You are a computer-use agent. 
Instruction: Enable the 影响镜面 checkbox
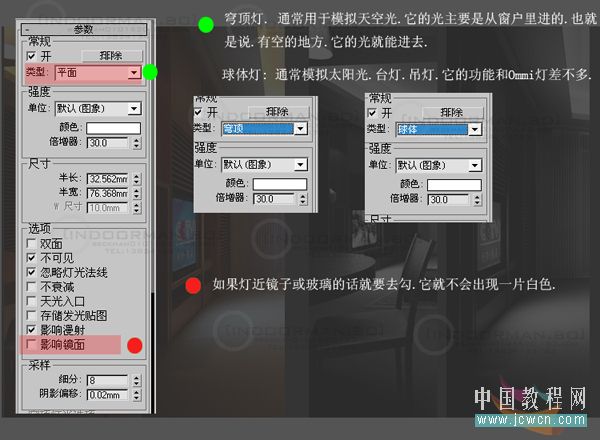point(31,344)
